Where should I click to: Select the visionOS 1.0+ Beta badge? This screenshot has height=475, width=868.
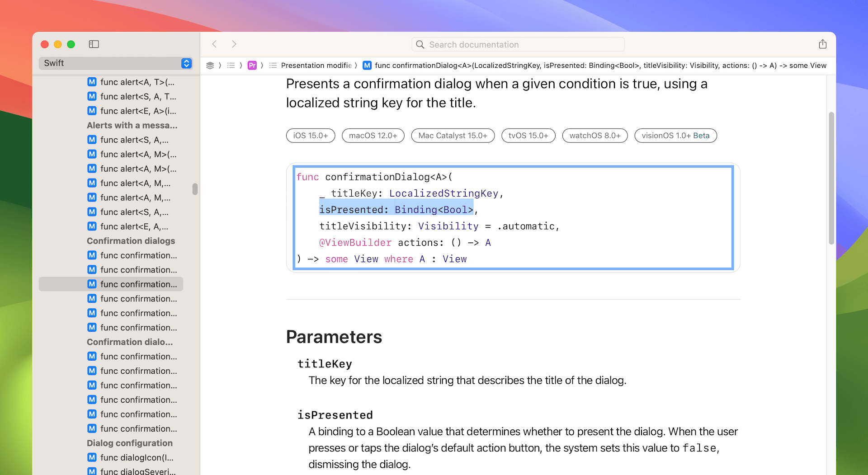pyautogui.click(x=675, y=136)
